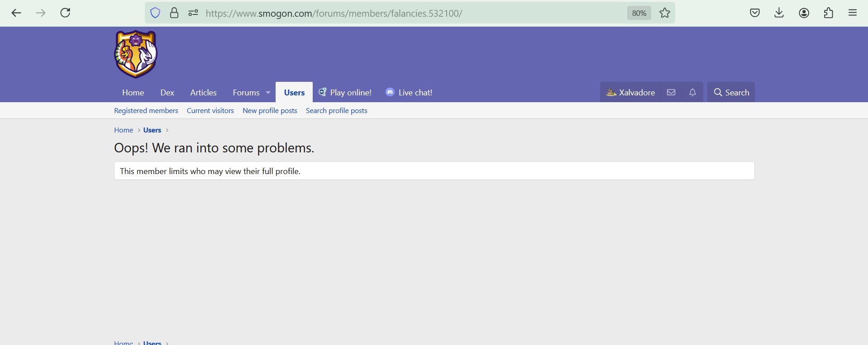Open the tracking protection shield

click(x=155, y=13)
